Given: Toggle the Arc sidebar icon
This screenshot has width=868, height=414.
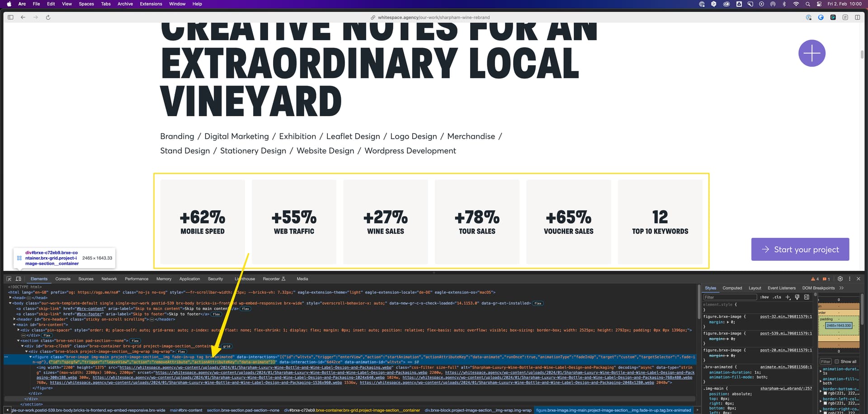Looking at the screenshot, I should point(10,17).
